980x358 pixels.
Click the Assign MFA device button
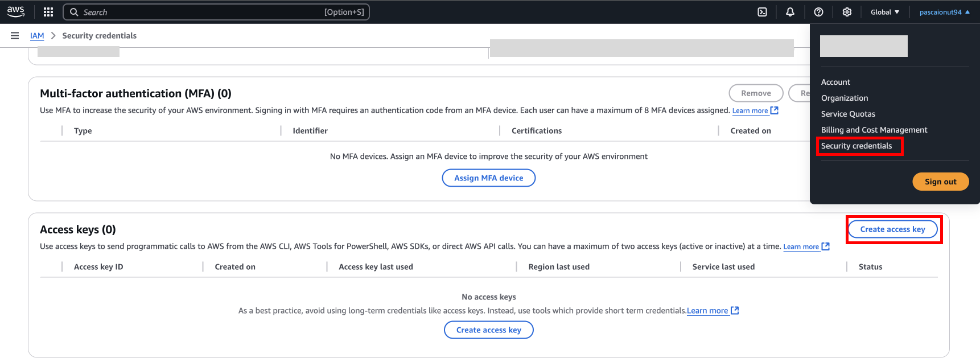(488, 178)
